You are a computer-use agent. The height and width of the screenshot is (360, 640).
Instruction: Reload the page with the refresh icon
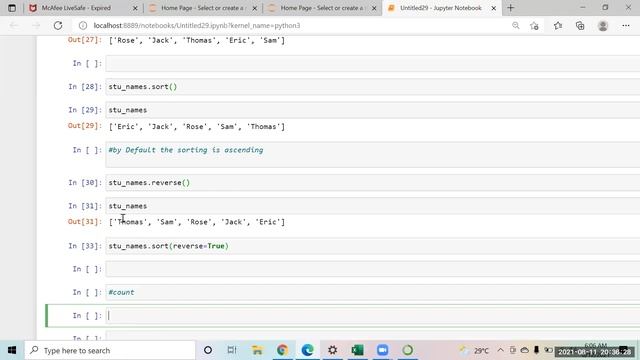coord(58,25)
